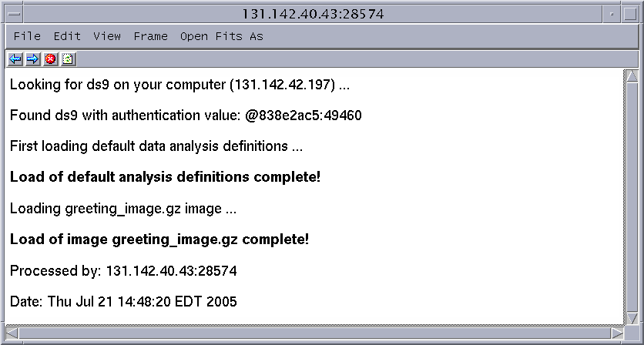
Task: Click the horizontal scrollbar right arrow
Action: 617,333
